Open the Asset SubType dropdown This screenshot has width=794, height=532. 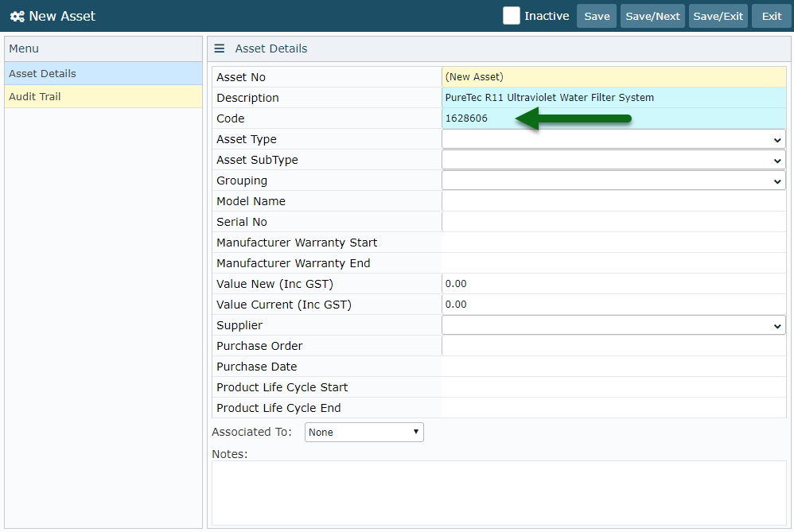point(613,160)
